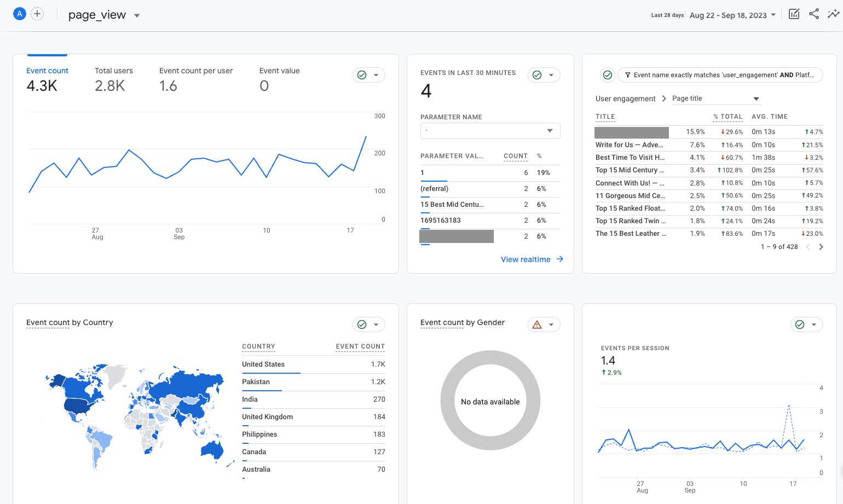Click the share report icon
The width and height of the screenshot is (843, 504).
(814, 14)
